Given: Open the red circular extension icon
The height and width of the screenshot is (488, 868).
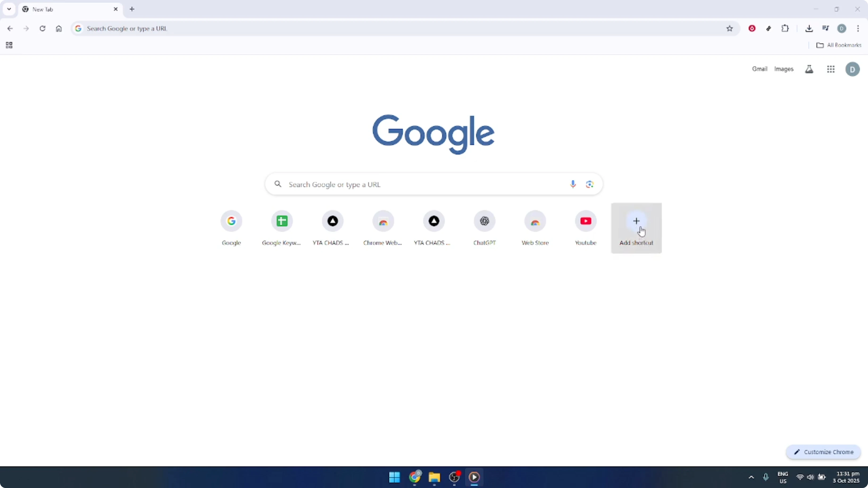Looking at the screenshot, I should [752, 29].
